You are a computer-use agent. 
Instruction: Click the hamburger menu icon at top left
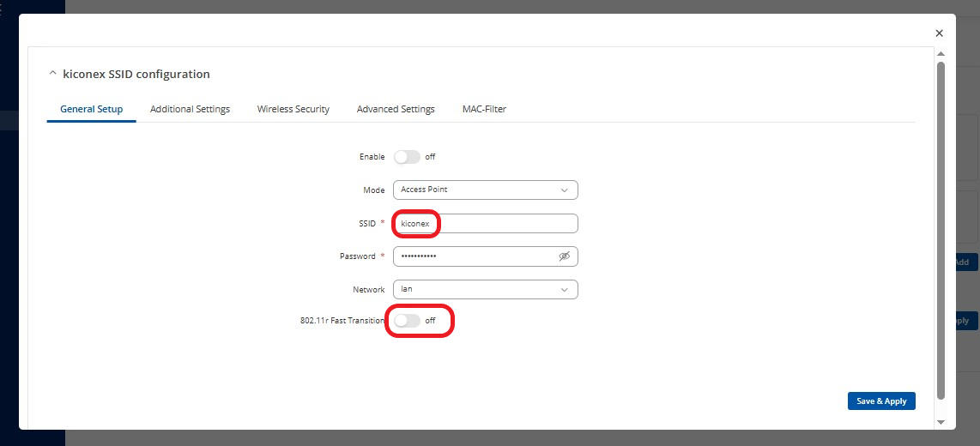pyautogui.click(x=3, y=9)
